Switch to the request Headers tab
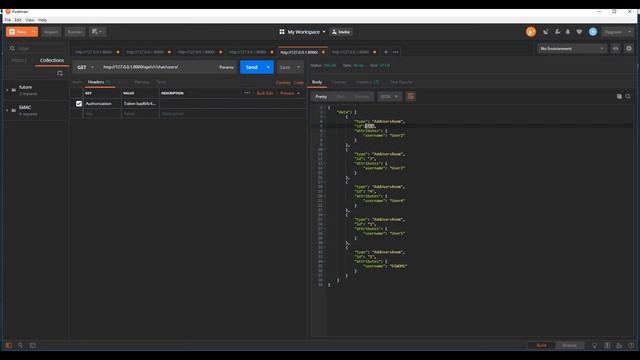This screenshot has height=360, width=640. tap(99, 82)
